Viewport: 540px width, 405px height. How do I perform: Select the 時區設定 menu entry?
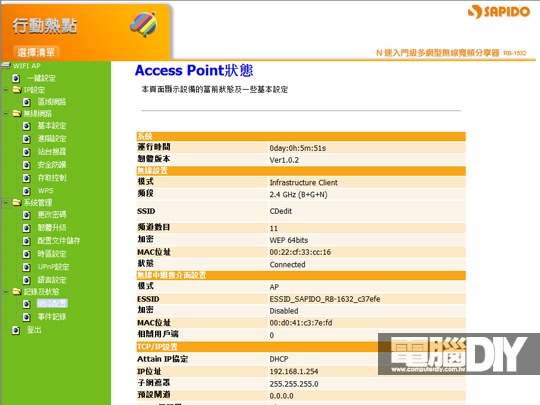pyautogui.click(x=52, y=254)
